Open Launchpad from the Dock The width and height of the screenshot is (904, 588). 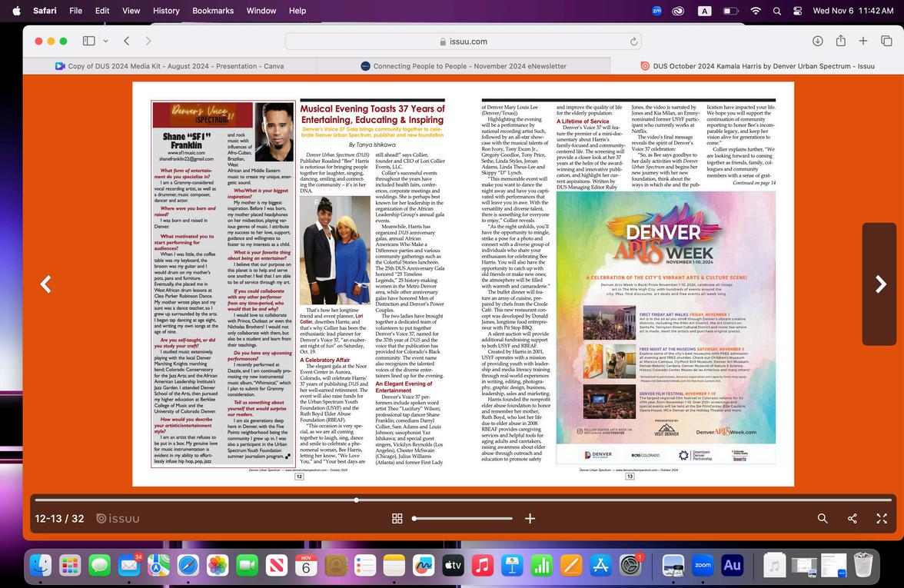pyautogui.click(x=70, y=566)
